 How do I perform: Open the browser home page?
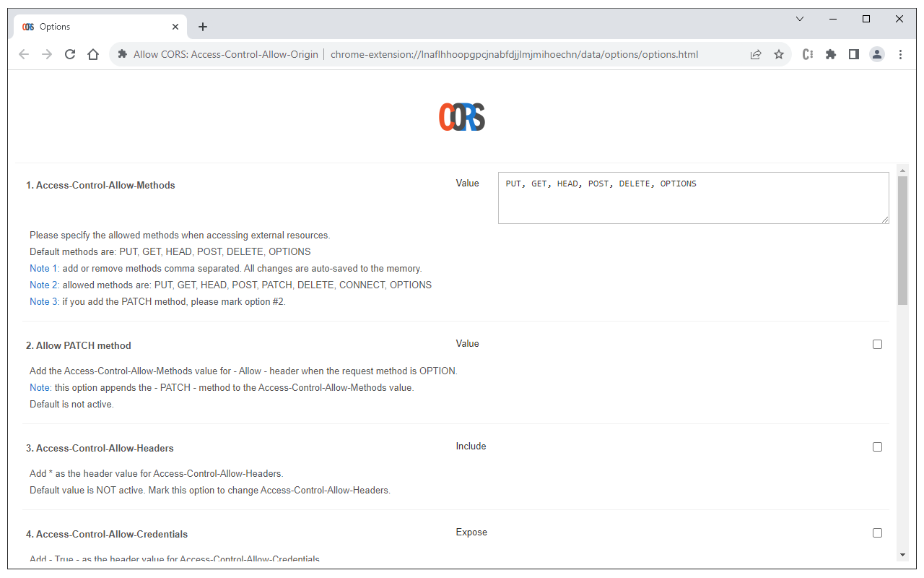pos(93,54)
